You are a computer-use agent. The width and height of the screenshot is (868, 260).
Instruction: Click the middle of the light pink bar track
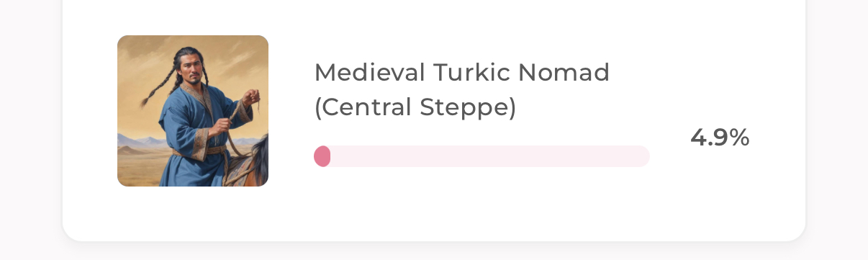tap(482, 156)
